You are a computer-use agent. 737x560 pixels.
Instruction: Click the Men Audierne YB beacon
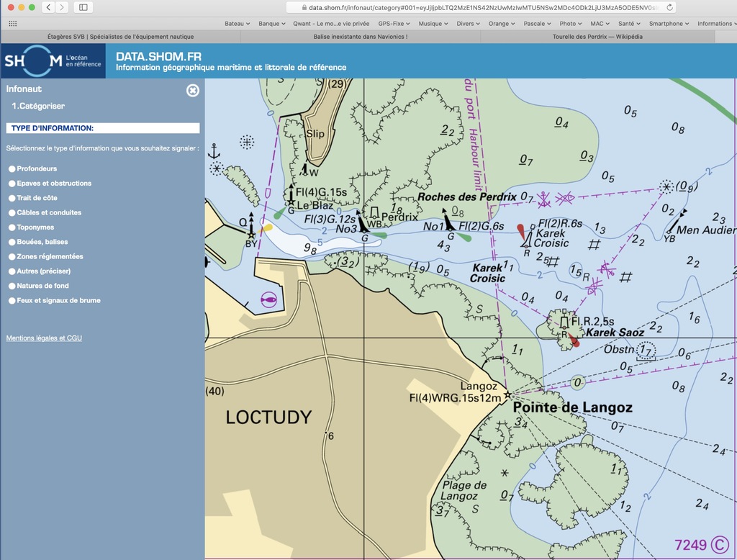tap(676, 222)
